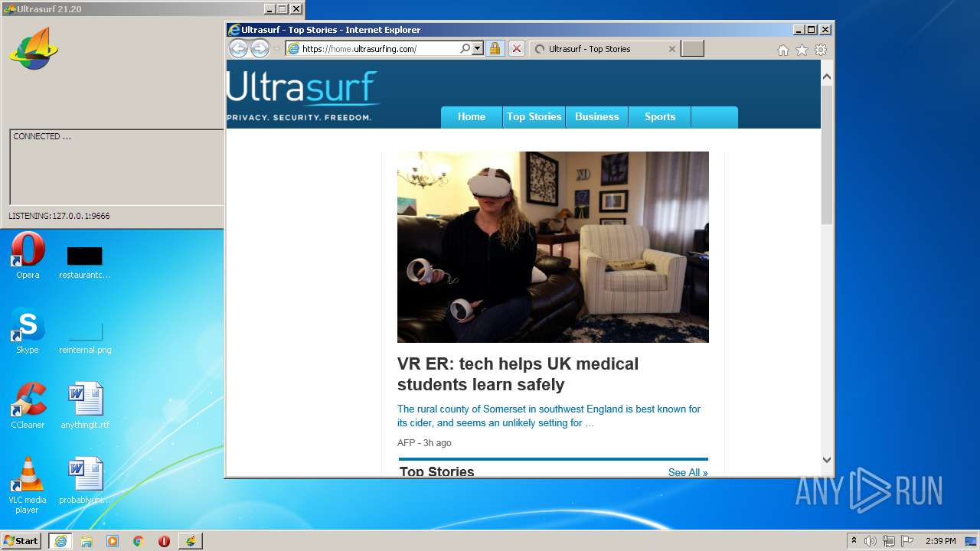980x551 pixels.
Task: Click See All link for Top Stories
Action: tap(688, 472)
